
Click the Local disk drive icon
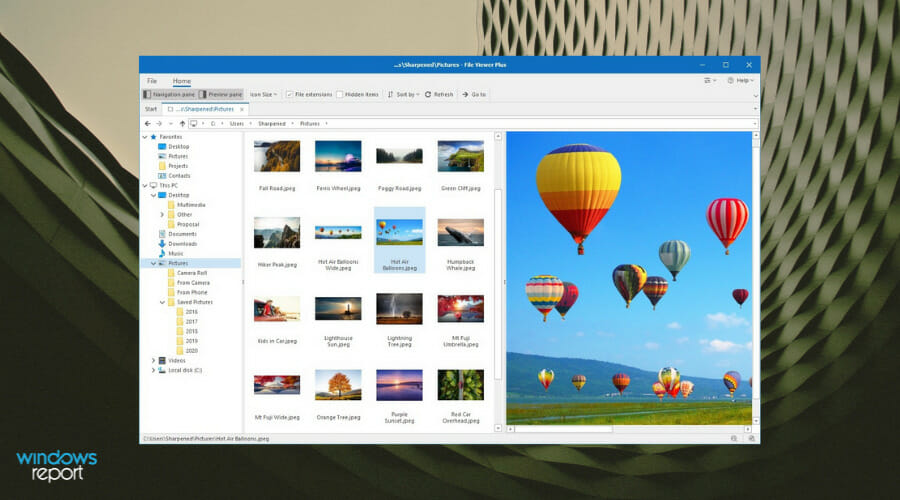click(162, 370)
